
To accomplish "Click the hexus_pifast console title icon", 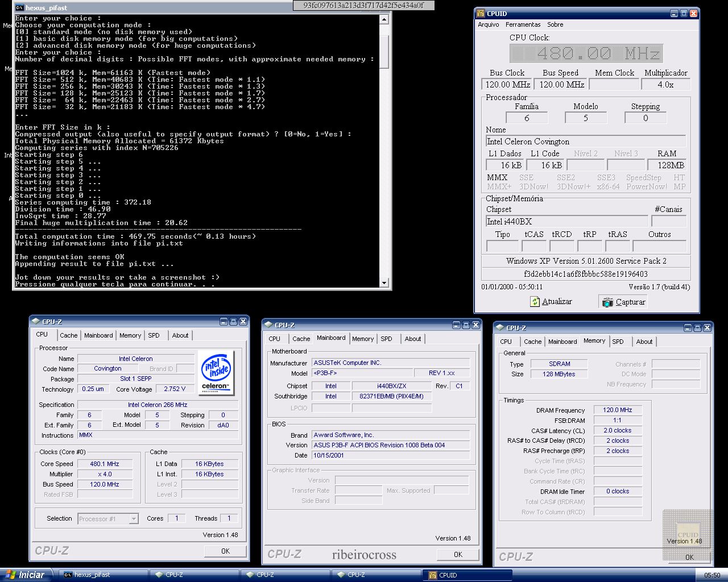I will (19, 8).
